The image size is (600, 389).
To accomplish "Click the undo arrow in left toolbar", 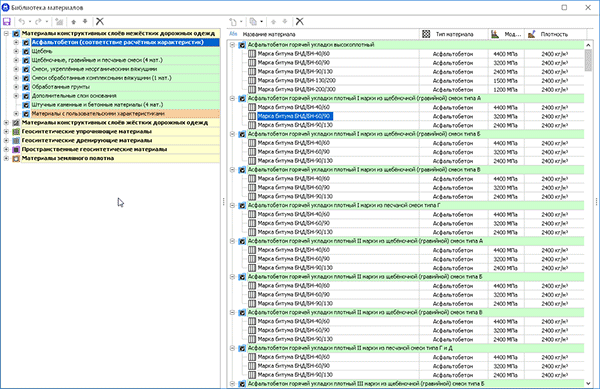I will 22,21.
